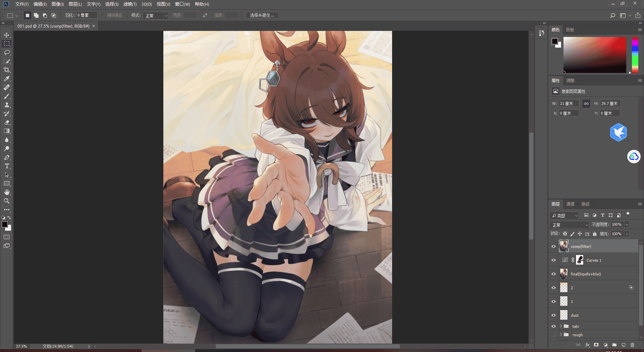Click the trash icon in Layers panel
The height and width of the screenshot is (352, 644).
[632, 345]
